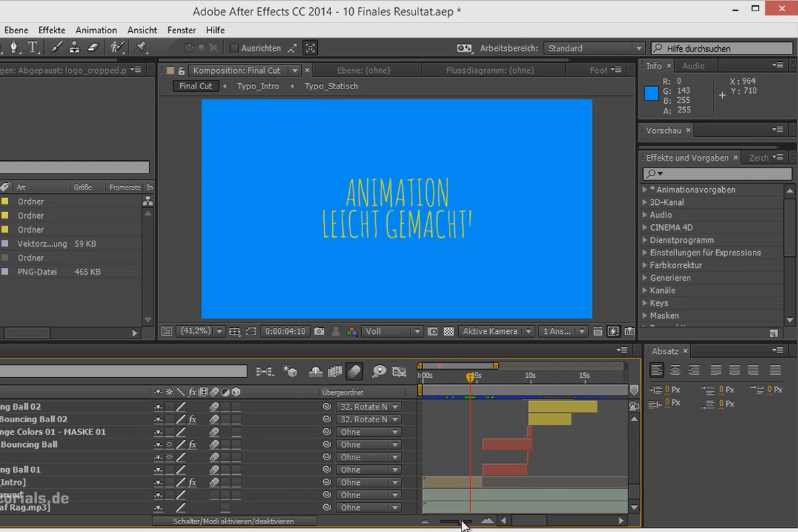798x532 pixels.
Task: Toggle shy switch for the Rag.mp3 layer
Action: (x=158, y=508)
